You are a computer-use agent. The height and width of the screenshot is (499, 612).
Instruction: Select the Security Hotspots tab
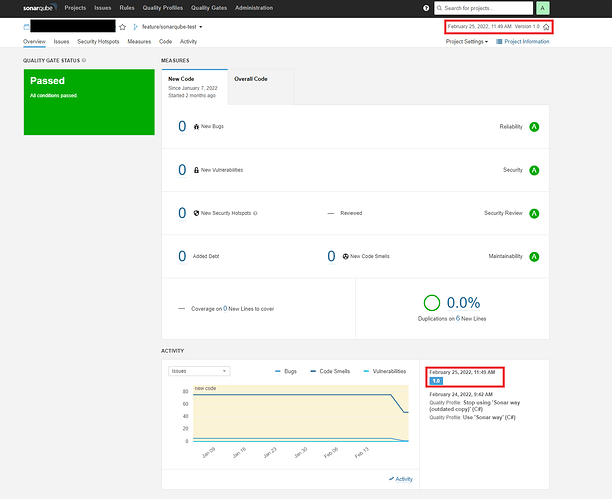[98, 42]
